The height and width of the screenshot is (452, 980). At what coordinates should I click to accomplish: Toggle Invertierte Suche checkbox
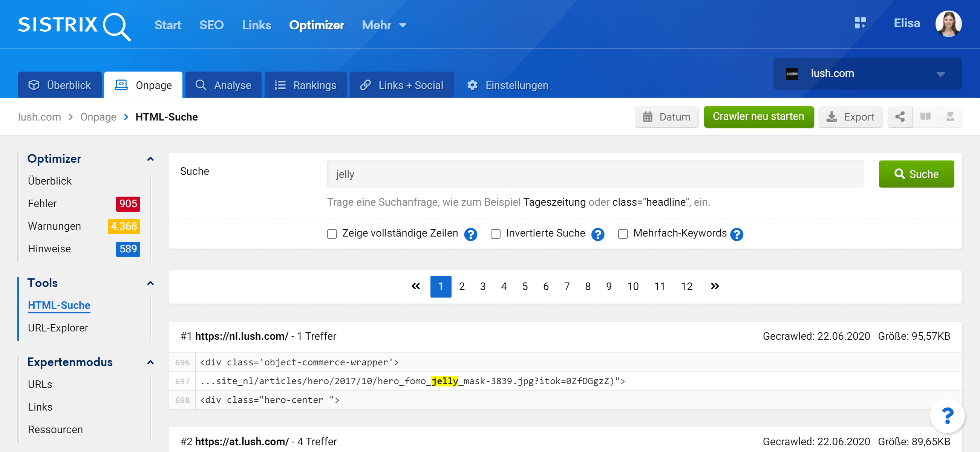pyautogui.click(x=495, y=234)
